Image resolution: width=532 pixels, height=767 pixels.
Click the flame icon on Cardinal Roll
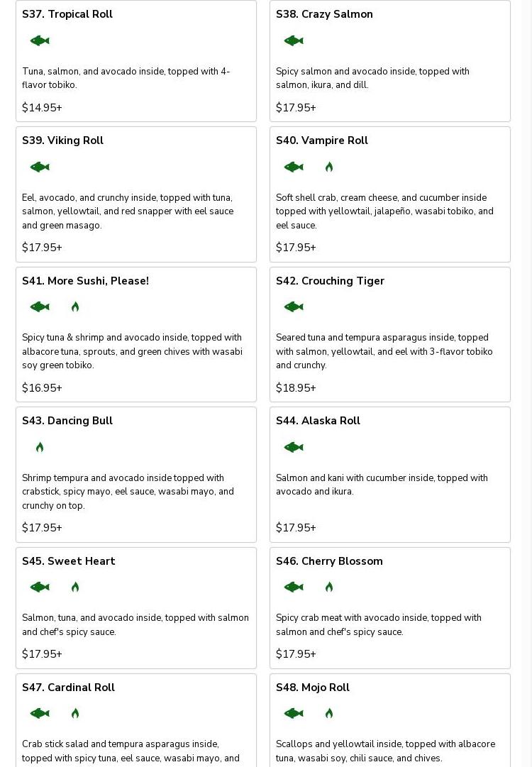pos(75,714)
